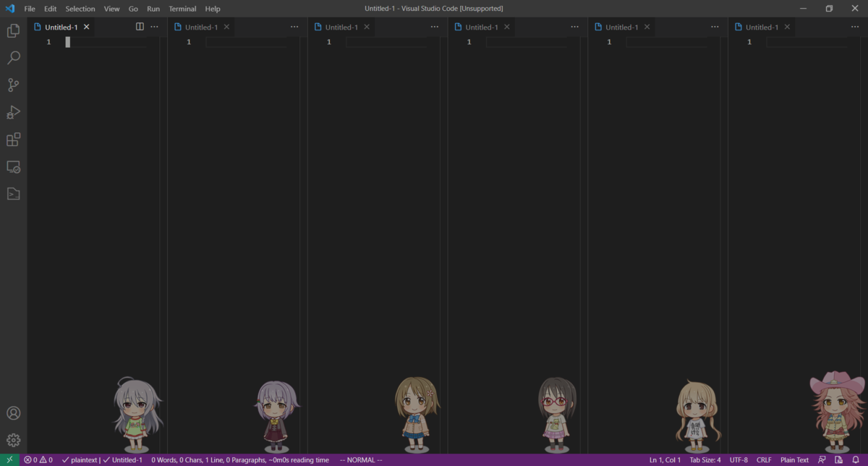Open the Manage gear menu
Image resolution: width=868 pixels, height=466 pixels.
click(13, 440)
